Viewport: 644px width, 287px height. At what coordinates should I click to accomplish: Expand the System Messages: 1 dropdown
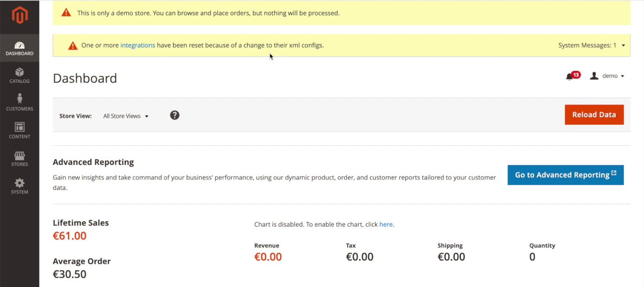[x=592, y=45]
